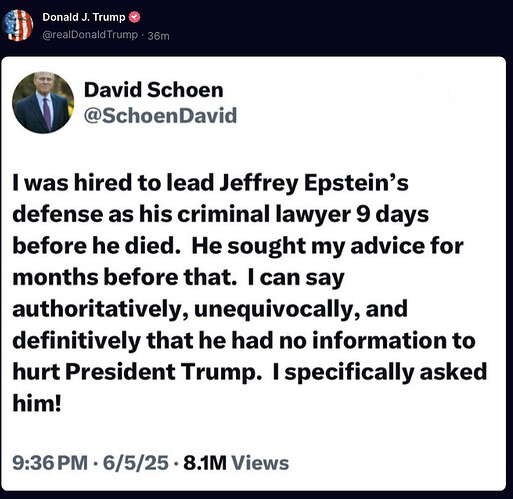Viewport: 513px width, 499px height.
Task: Click the phrase "criminal lawyer" in the tweet
Action: pos(264,214)
